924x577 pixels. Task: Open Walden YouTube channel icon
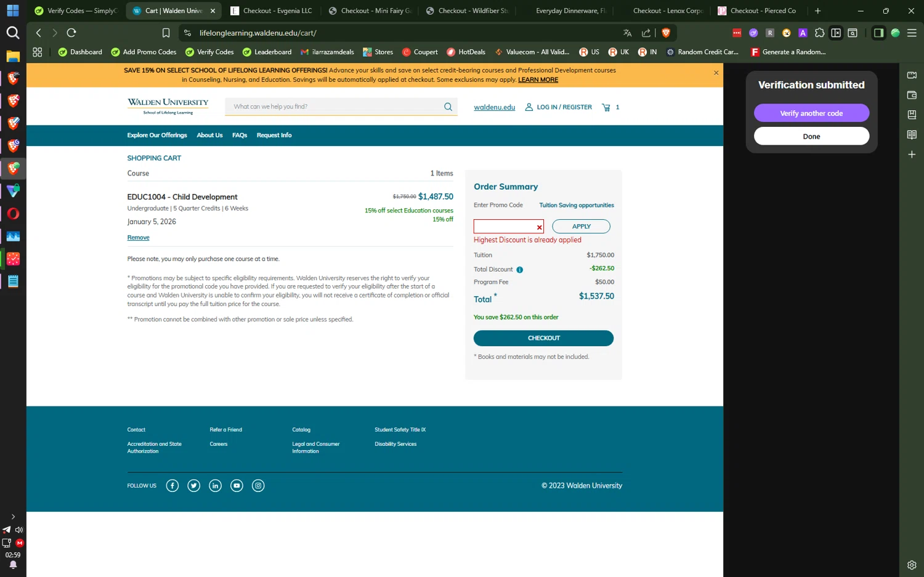pyautogui.click(x=237, y=486)
